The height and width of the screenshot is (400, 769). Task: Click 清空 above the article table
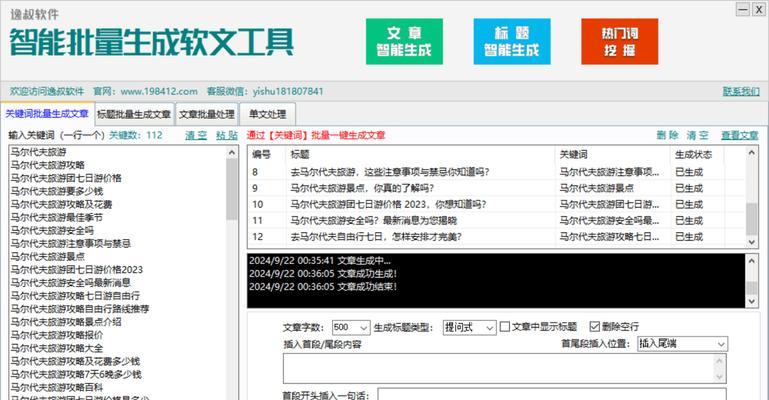click(x=697, y=135)
